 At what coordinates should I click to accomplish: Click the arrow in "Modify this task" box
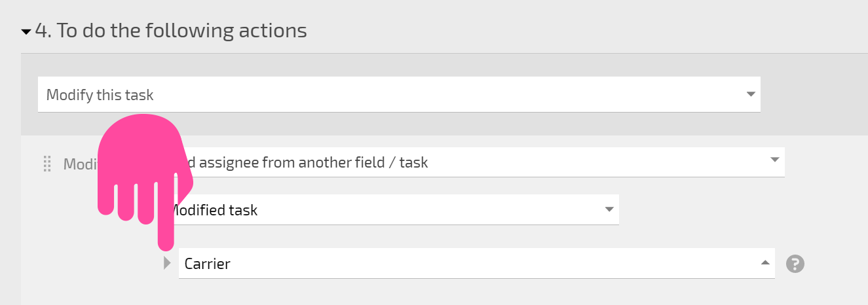click(751, 94)
